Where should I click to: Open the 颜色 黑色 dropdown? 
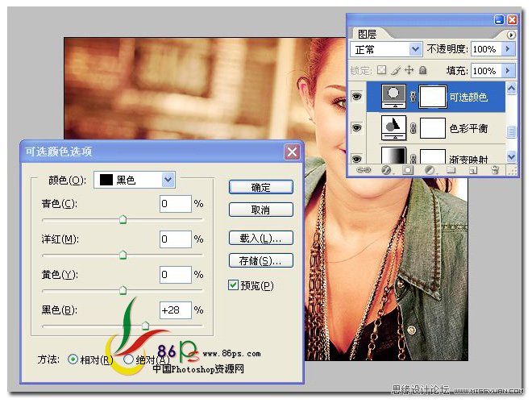tap(135, 180)
